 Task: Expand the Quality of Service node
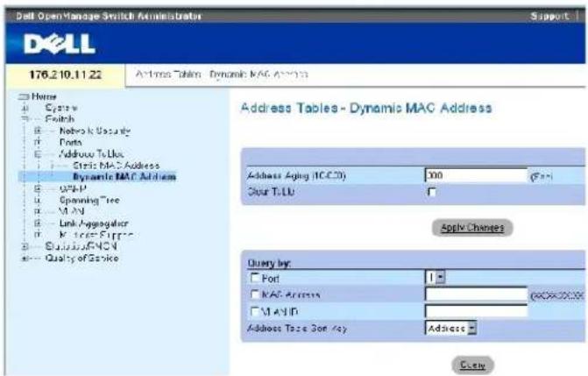[x=25, y=259]
